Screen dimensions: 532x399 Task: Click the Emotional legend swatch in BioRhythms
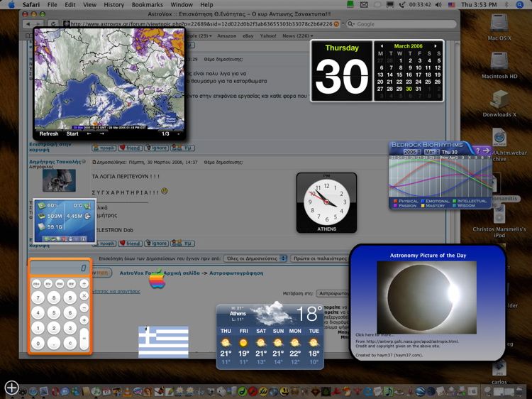pyautogui.click(x=423, y=201)
